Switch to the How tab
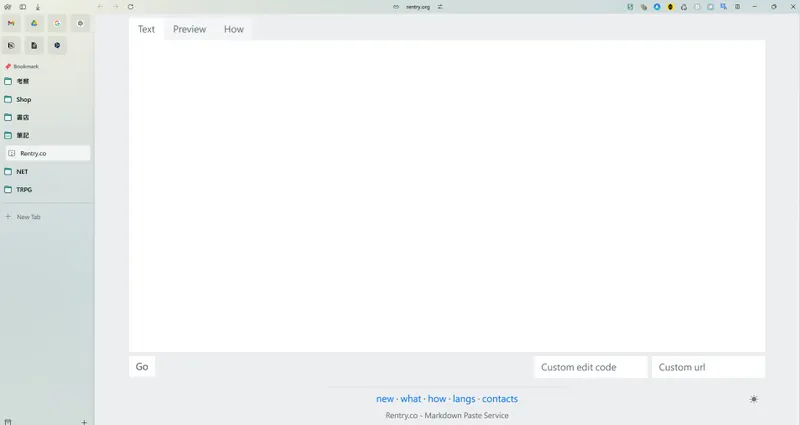The width and height of the screenshot is (800, 425). [x=234, y=29]
